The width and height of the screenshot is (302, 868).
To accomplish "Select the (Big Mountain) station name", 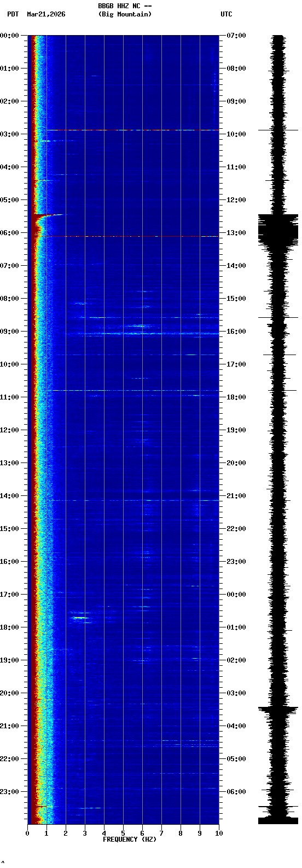I will point(125,14).
